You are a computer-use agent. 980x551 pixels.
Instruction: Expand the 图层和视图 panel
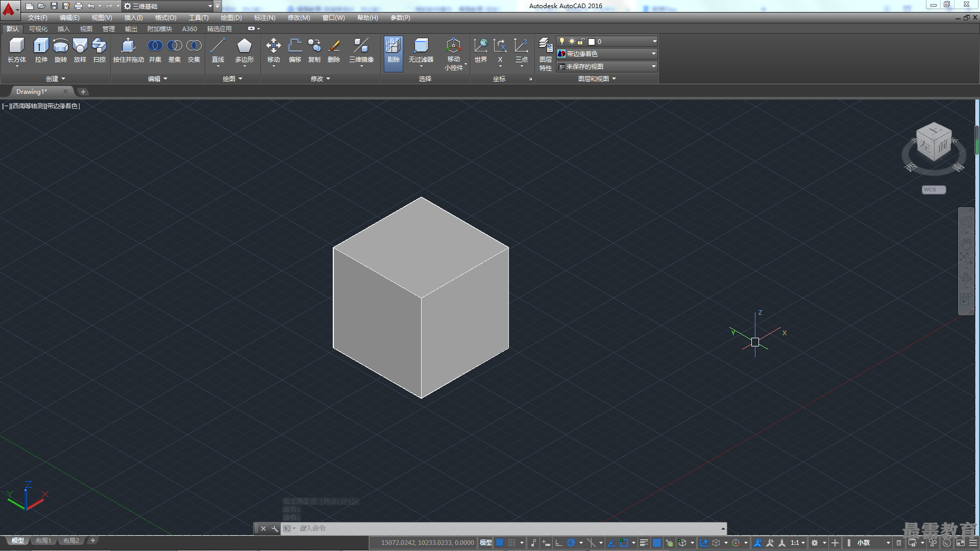tap(597, 79)
